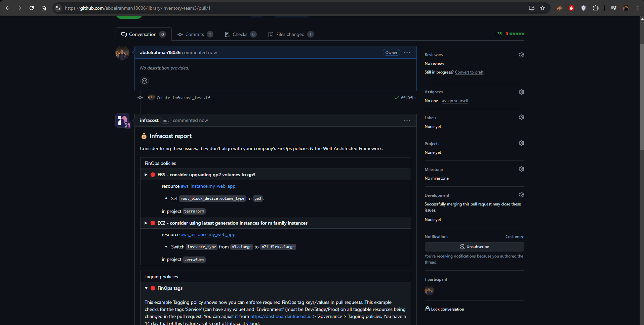Open the site information icon in address bar
This screenshot has height=325, width=644.
pyautogui.click(x=58, y=8)
